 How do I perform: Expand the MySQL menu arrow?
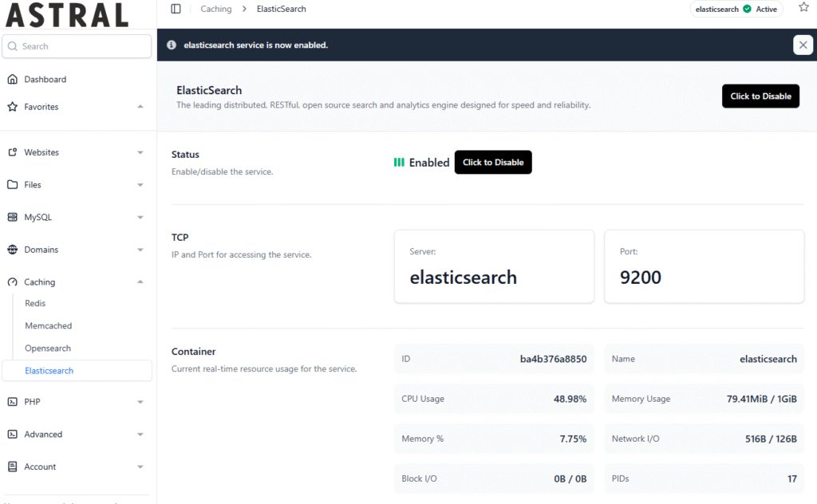coord(140,217)
